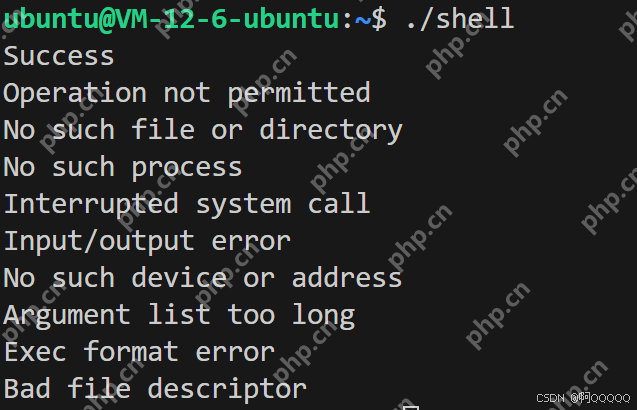Click the word 'descriptor' in last line
This screenshot has width=637, height=410.
(x=227, y=389)
